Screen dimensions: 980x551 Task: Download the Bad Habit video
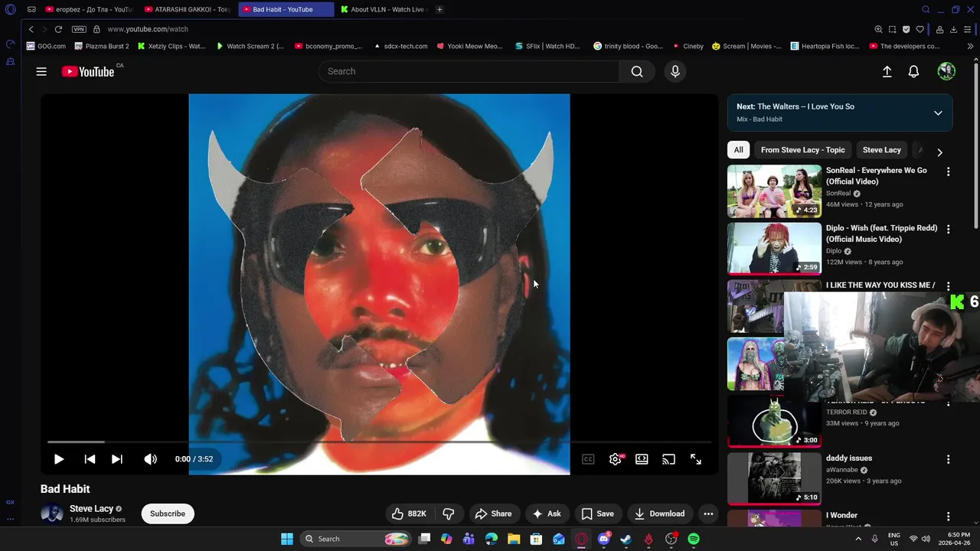[659, 514]
